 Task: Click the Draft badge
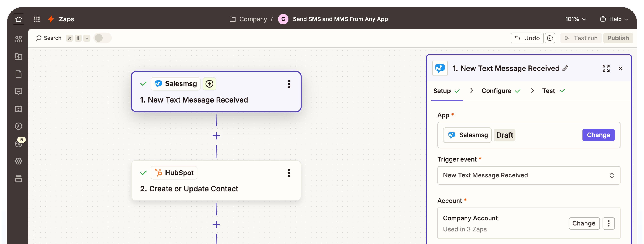point(504,135)
